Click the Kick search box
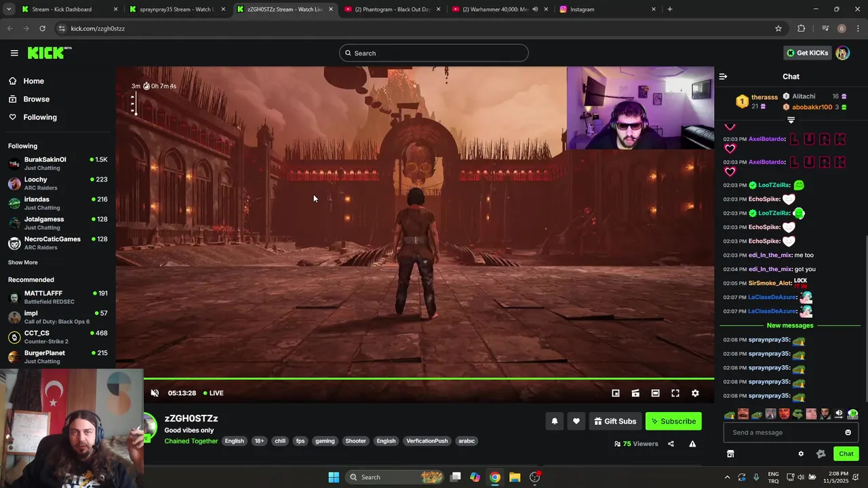The width and height of the screenshot is (868, 488). (x=434, y=53)
